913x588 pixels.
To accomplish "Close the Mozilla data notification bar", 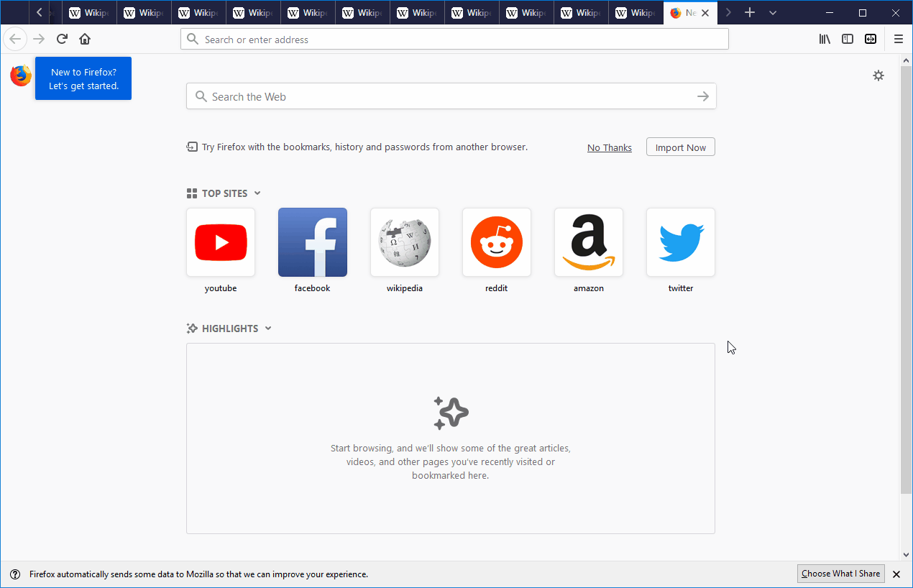I will 896,574.
